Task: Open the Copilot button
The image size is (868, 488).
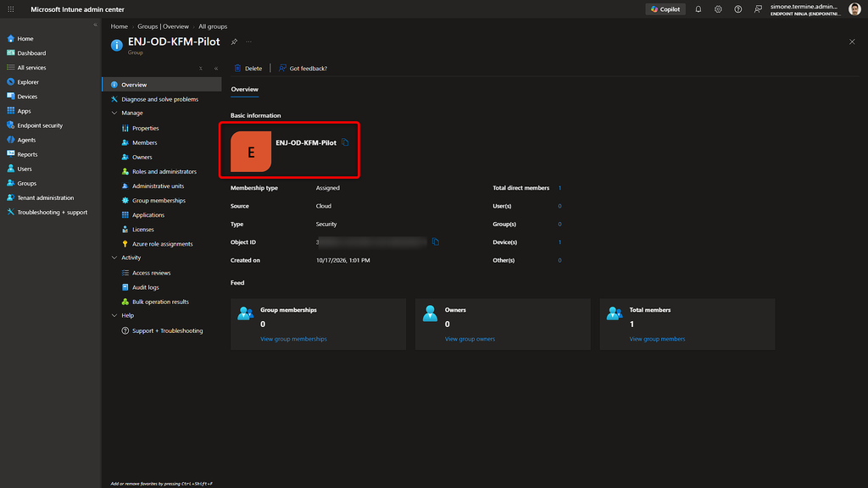Action: click(665, 8)
